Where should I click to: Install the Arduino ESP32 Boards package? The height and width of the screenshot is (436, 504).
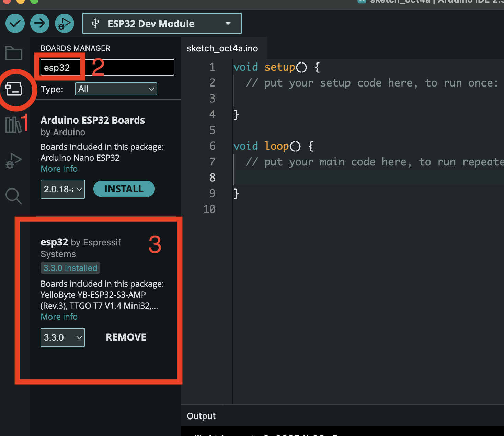coord(124,189)
